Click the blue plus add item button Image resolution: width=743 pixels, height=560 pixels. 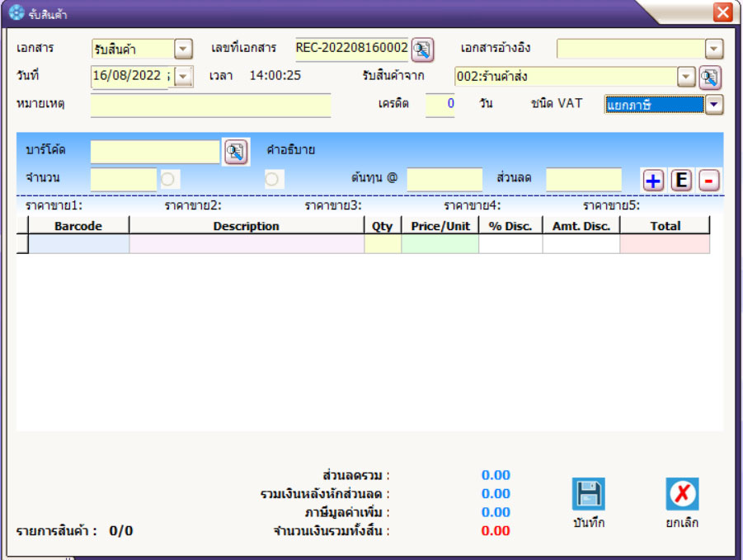click(x=653, y=180)
